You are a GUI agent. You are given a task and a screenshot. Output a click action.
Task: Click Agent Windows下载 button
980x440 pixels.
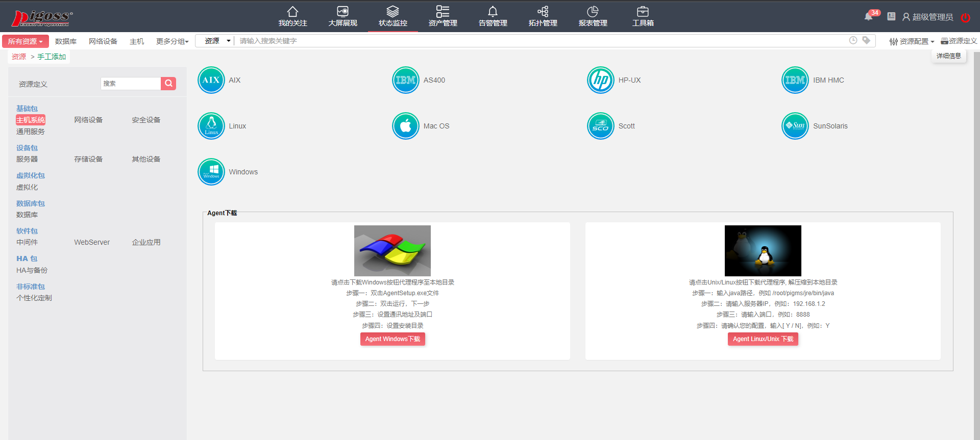[393, 339]
